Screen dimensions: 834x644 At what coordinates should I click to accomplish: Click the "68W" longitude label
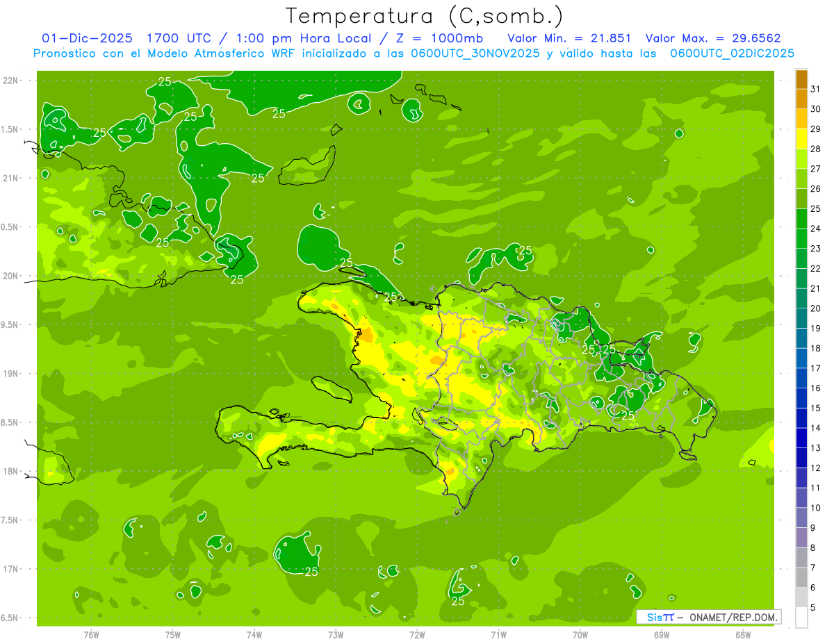(x=743, y=635)
